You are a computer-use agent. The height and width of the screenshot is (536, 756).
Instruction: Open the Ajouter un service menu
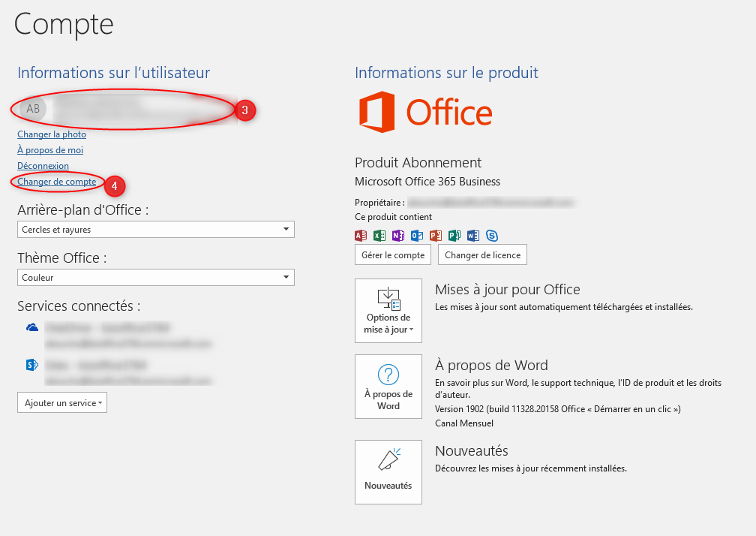[x=62, y=403]
